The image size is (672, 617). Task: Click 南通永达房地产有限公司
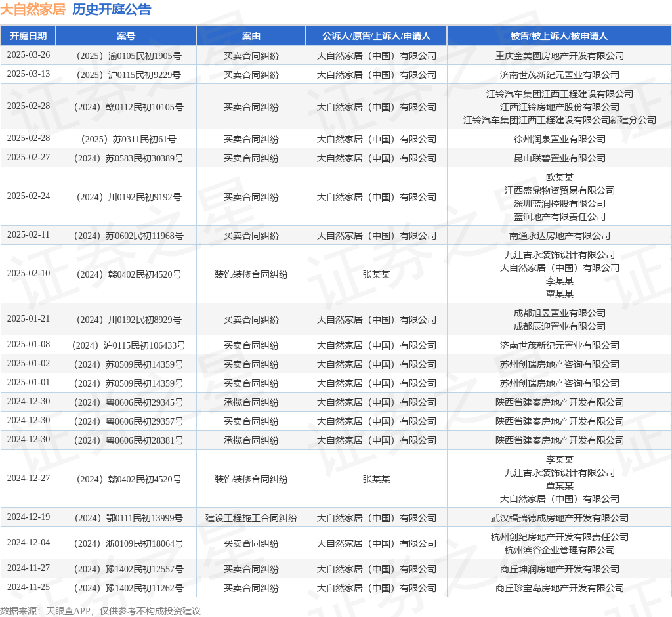(x=559, y=236)
